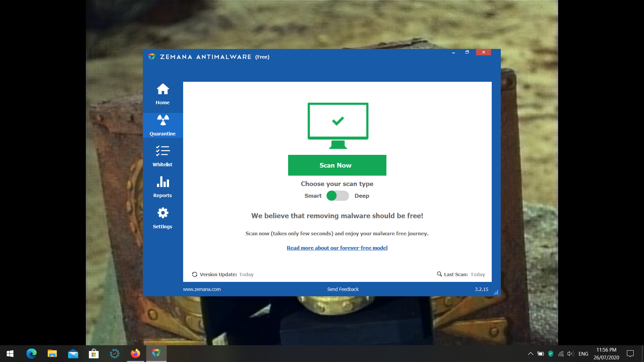The width and height of the screenshot is (644, 362).
Task: Click Send Feedback in the footer
Action: pyautogui.click(x=343, y=289)
